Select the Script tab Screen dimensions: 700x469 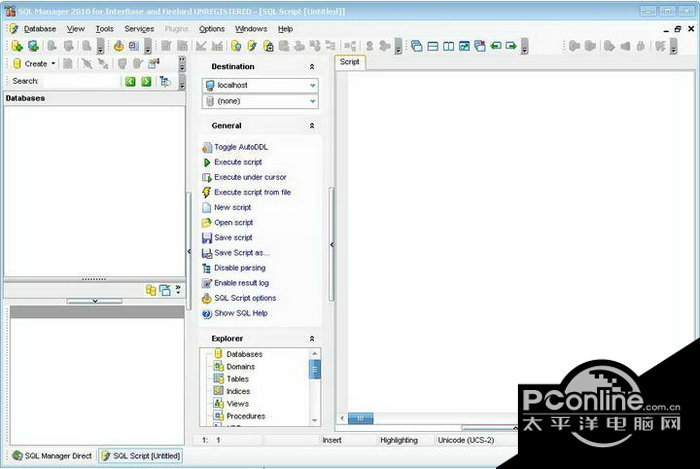pyautogui.click(x=350, y=62)
